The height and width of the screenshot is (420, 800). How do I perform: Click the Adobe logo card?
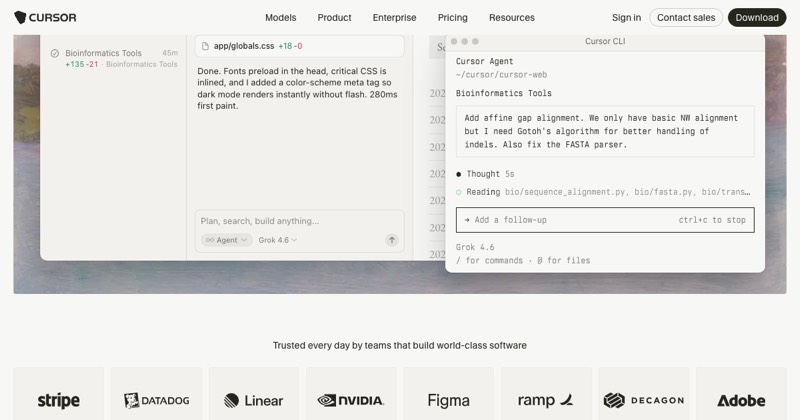click(x=741, y=393)
